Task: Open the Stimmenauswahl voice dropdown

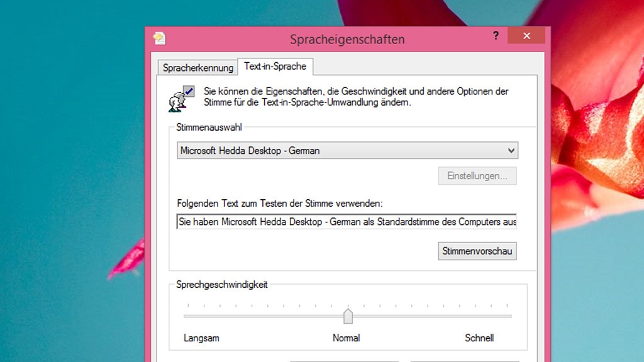Action: coord(347,151)
